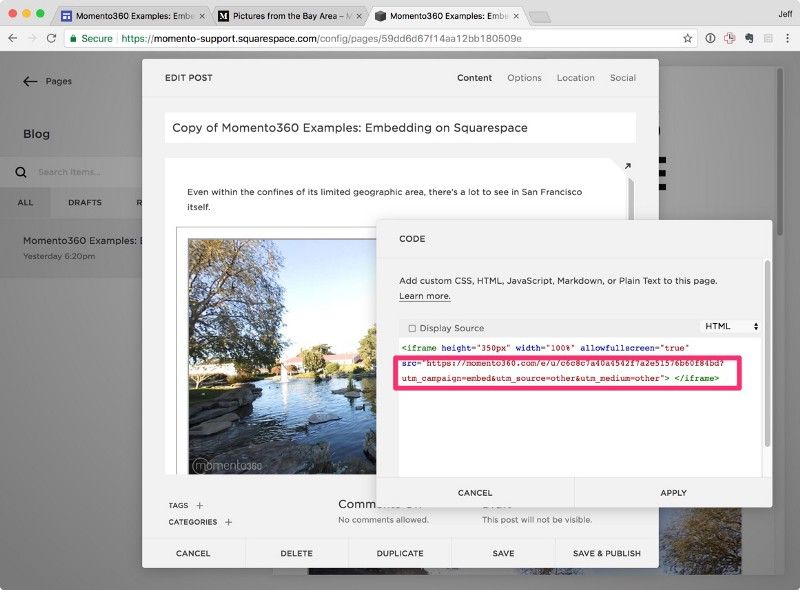This screenshot has height=590, width=800.
Task: Click the post editor vertical scrollbar
Action: pyautogui.click(x=631, y=199)
